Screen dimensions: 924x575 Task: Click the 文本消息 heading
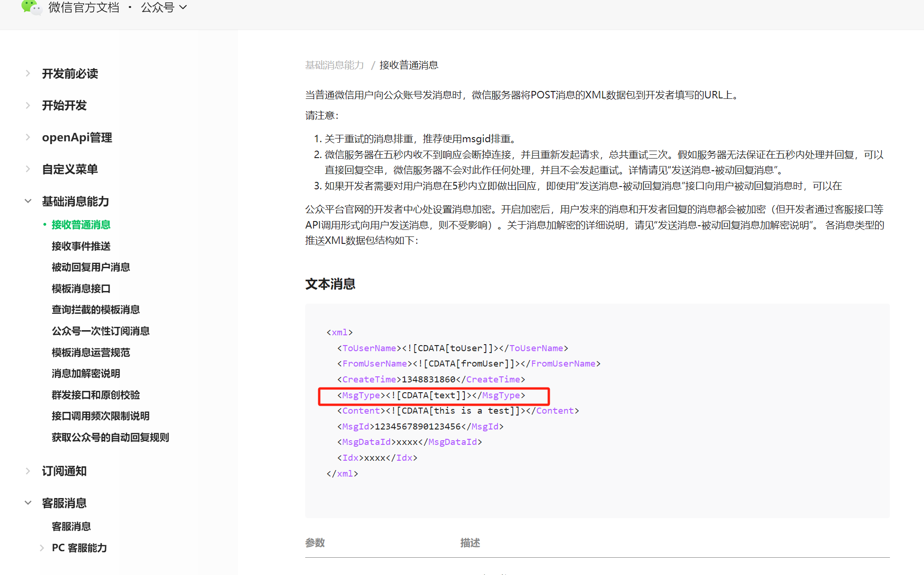pyautogui.click(x=330, y=284)
